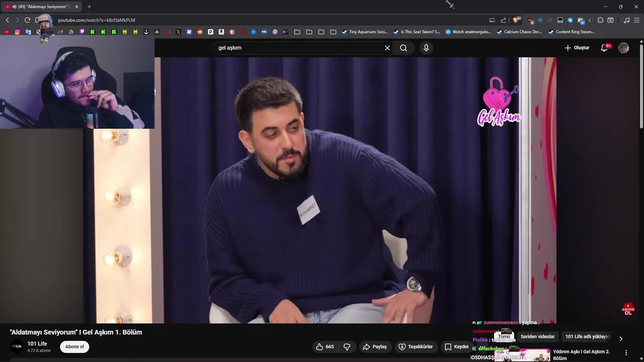
Task: Click the Teşekkürler thanks button
Action: pyautogui.click(x=416, y=346)
